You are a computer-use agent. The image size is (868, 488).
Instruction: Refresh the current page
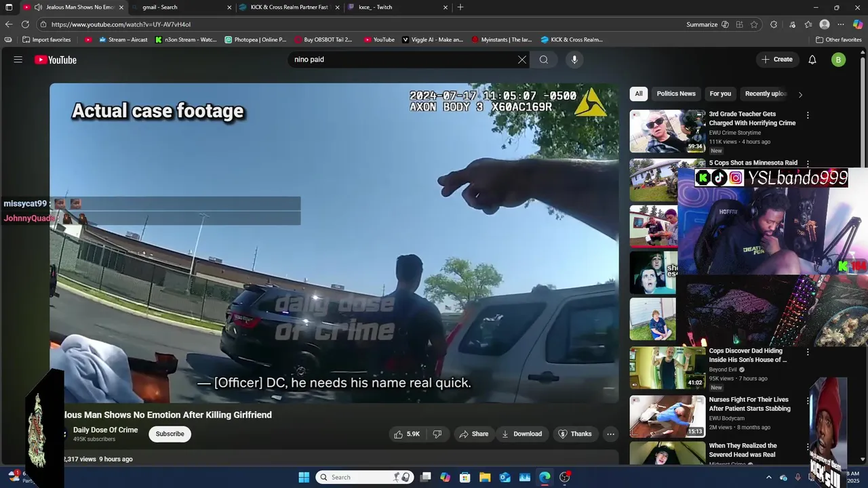tap(25, 24)
